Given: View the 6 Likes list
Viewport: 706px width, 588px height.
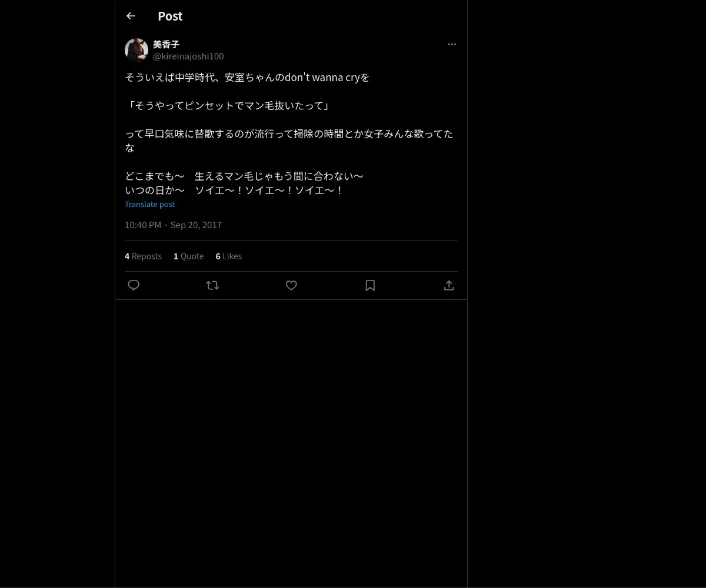Looking at the screenshot, I should pyautogui.click(x=228, y=256).
